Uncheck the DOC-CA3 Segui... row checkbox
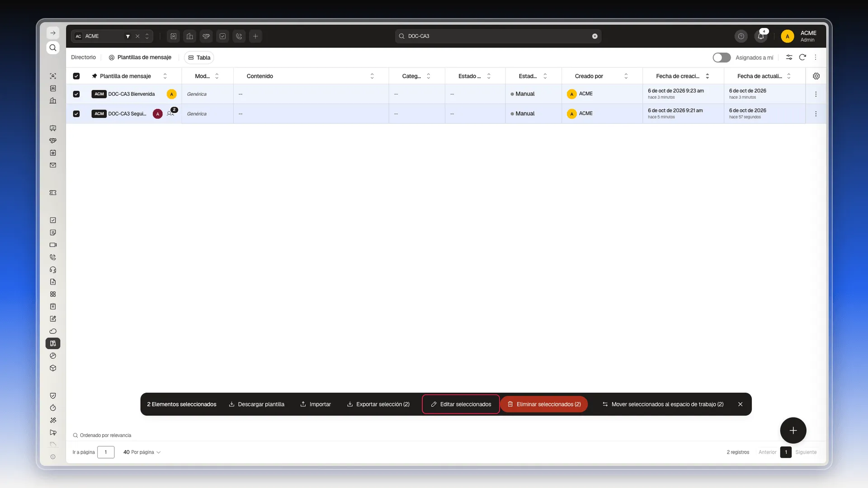 [76, 114]
